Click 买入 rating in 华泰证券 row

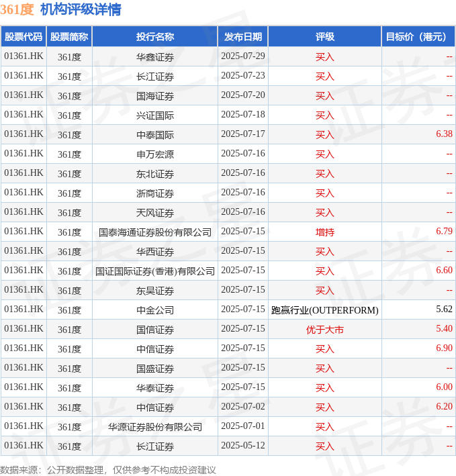(x=324, y=387)
